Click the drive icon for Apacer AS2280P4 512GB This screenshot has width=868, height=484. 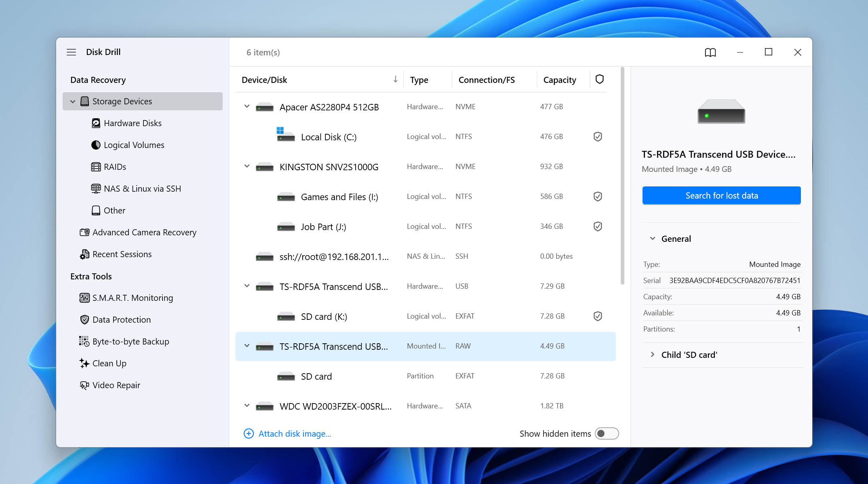pyautogui.click(x=265, y=107)
